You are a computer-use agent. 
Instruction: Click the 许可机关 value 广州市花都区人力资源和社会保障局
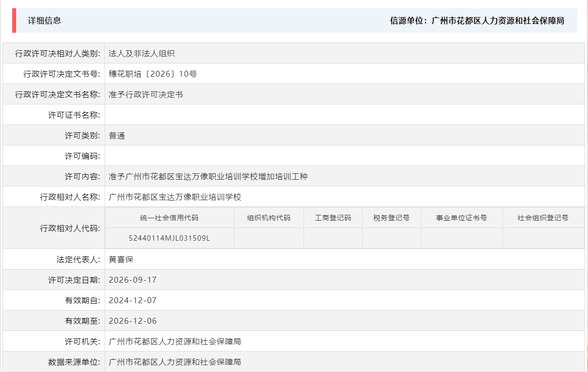tap(175, 342)
